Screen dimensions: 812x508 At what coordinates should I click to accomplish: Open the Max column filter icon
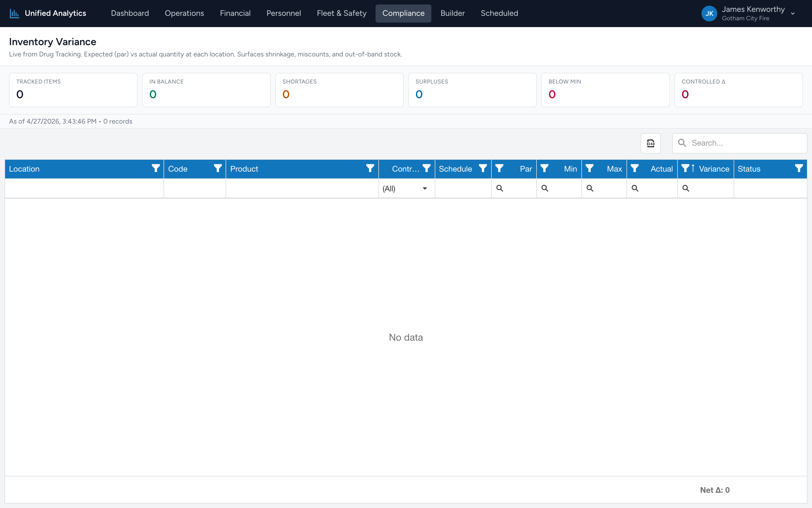(x=590, y=168)
